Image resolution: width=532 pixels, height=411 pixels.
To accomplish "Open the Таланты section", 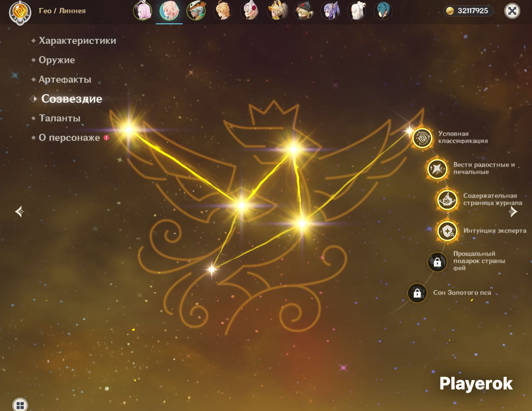I will pos(59,118).
